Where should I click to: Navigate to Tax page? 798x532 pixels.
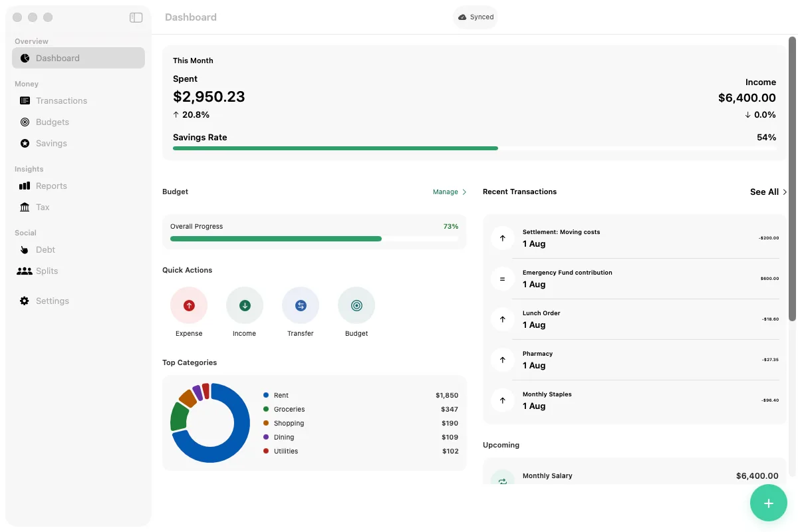[78, 207]
